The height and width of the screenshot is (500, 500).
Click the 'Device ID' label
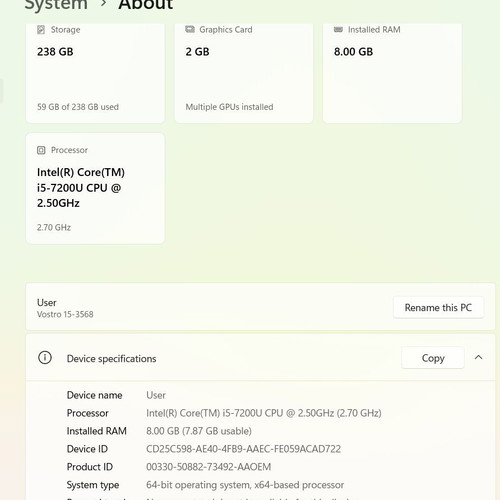(87, 449)
